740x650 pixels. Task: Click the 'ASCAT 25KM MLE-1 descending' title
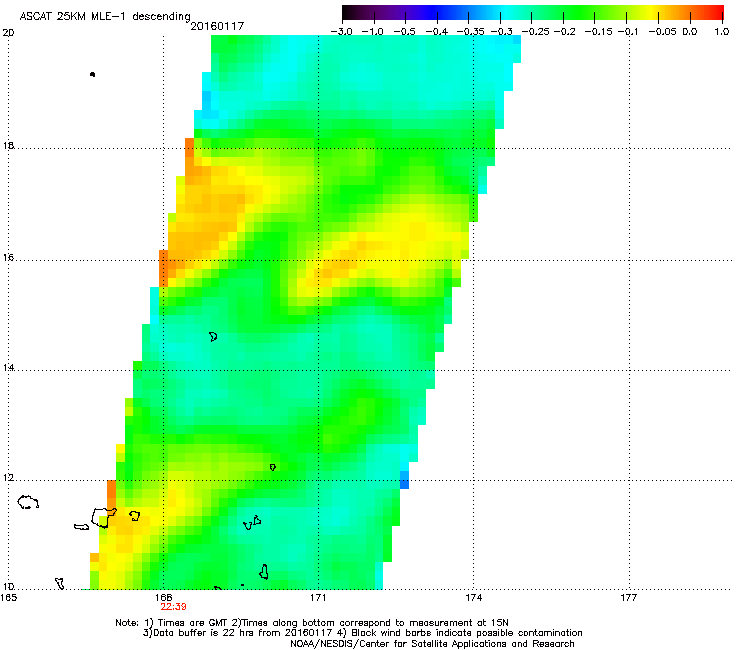[105, 16]
